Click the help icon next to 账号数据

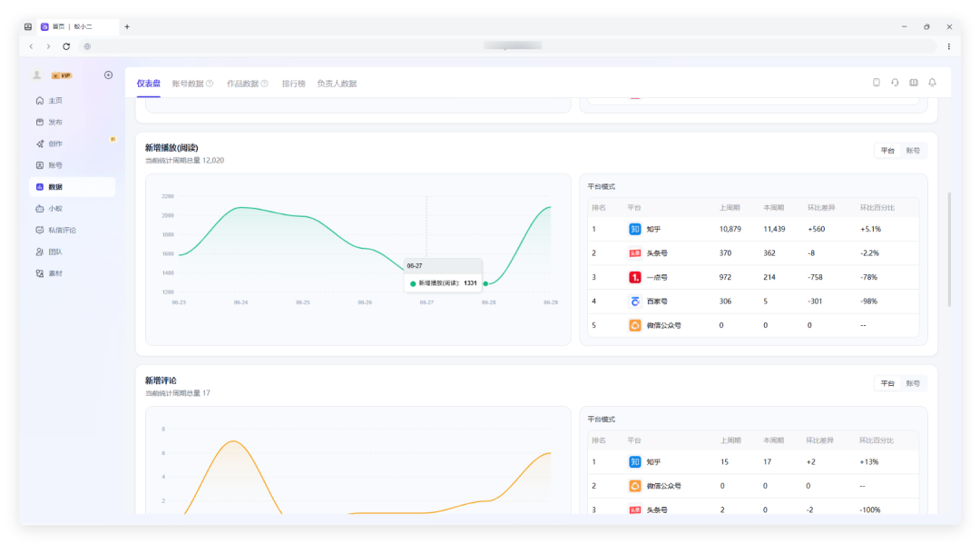[210, 84]
